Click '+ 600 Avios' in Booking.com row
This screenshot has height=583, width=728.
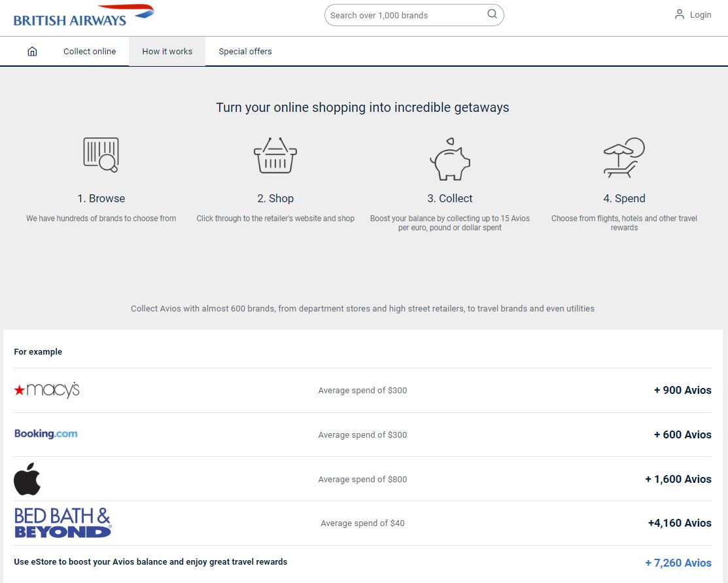tap(682, 435)
